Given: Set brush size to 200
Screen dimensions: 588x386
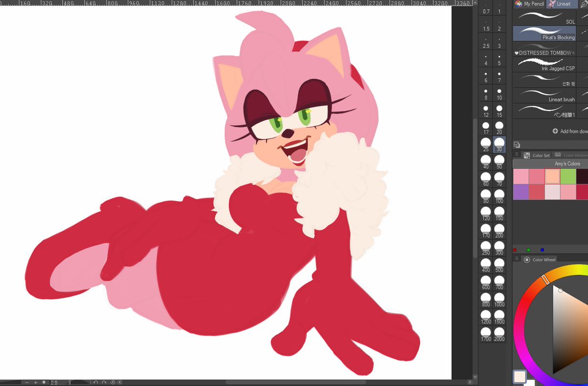Looking at the screenshot, I should [499, 232].
